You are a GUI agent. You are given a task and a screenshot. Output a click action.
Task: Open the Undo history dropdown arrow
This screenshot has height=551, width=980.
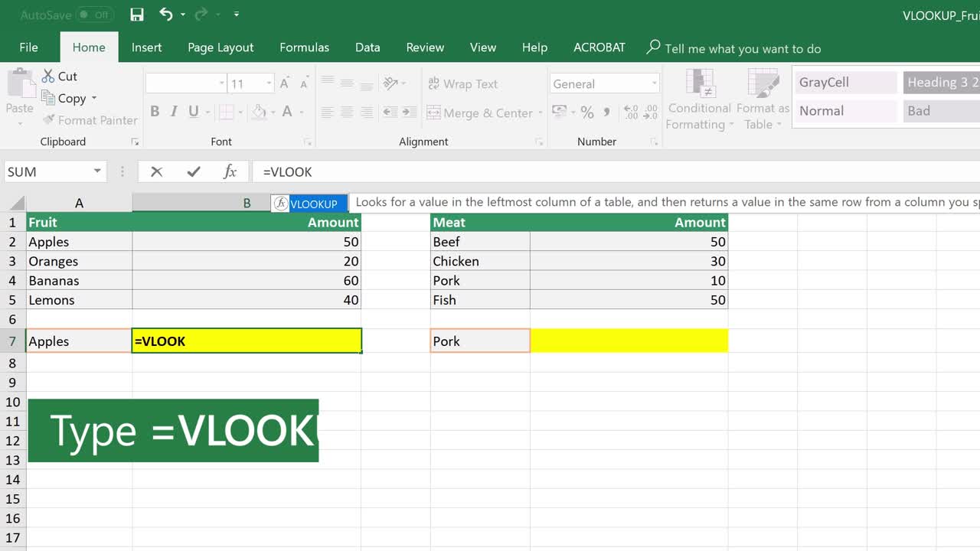pyautogui.click(x=183, y=15)
